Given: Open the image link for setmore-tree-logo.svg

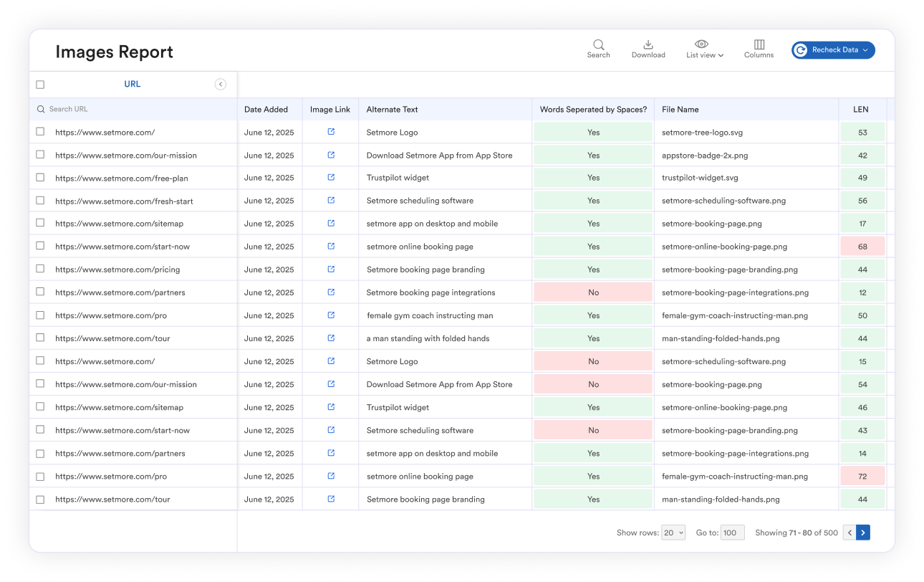Looking at the screenshot, I should coord(330,132).
